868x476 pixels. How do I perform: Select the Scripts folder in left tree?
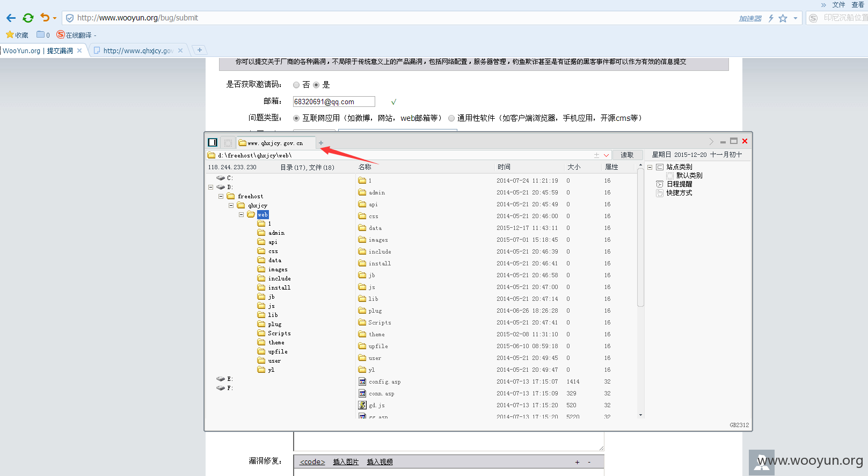(274, 333)
